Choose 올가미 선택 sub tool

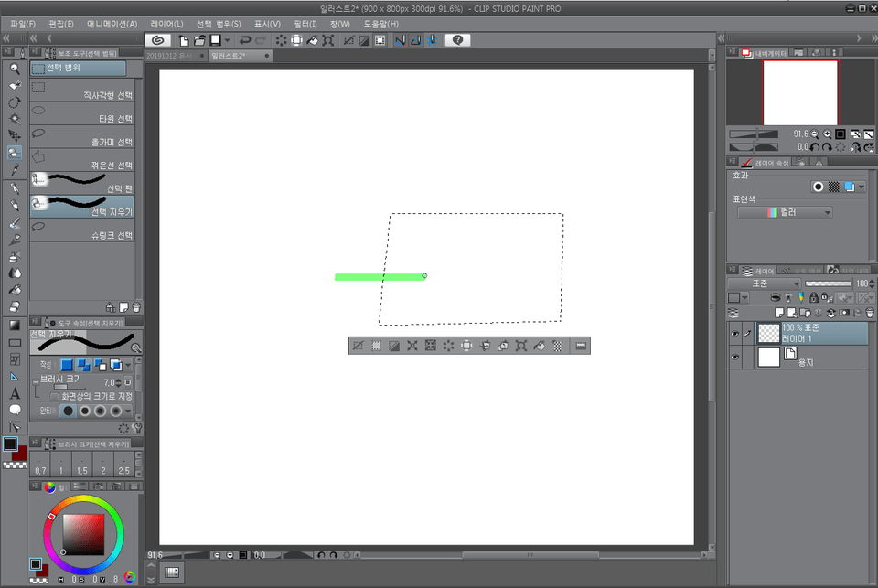point(81,136)
